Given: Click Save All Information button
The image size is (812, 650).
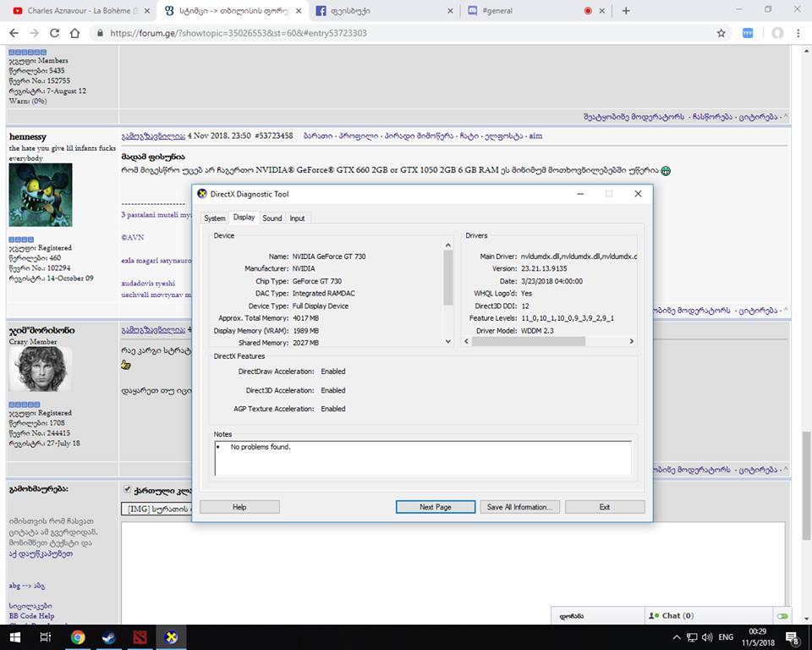Looking at the screenshot, I should click(519, 507).
